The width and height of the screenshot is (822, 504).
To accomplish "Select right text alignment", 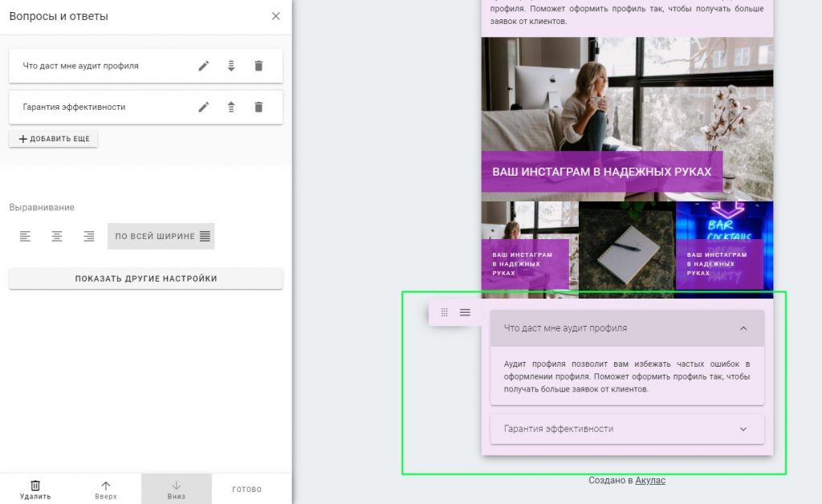I will click(x=89, y=236).
